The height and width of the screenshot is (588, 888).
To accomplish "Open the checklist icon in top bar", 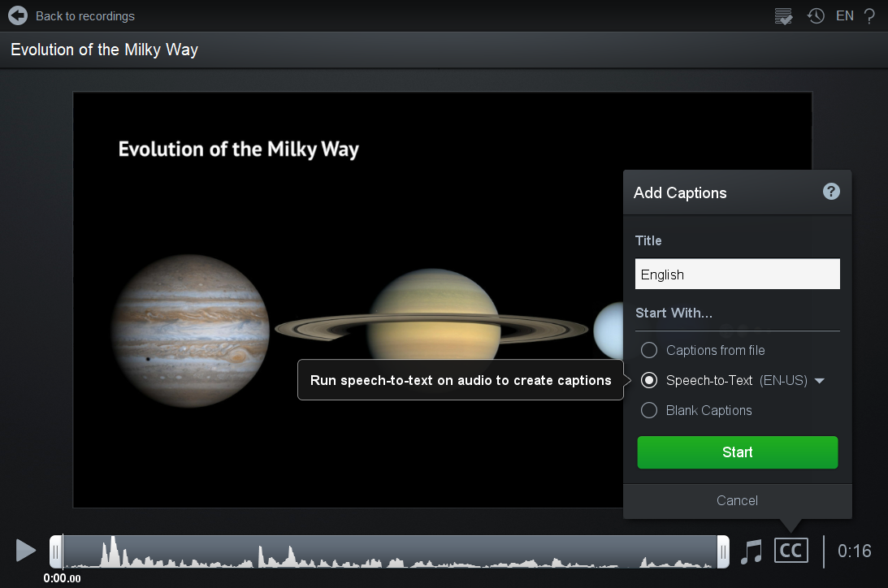I will click(783, 16).
